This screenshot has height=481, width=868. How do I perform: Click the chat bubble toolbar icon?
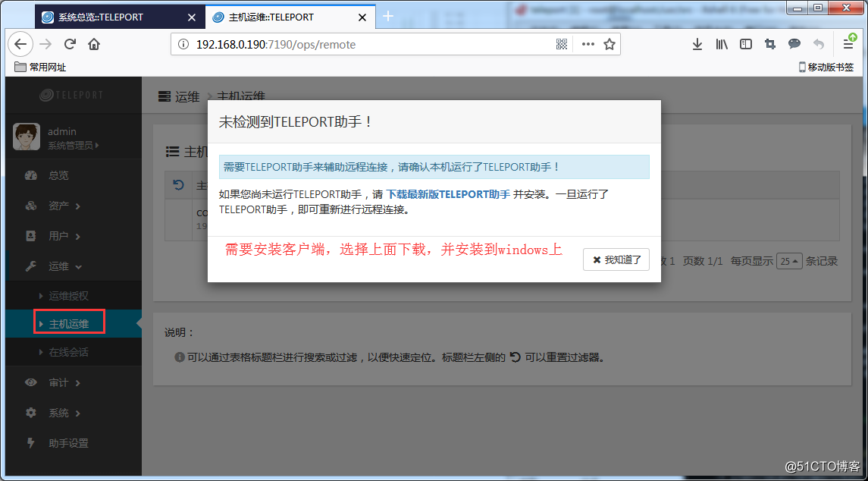(794, 44)
